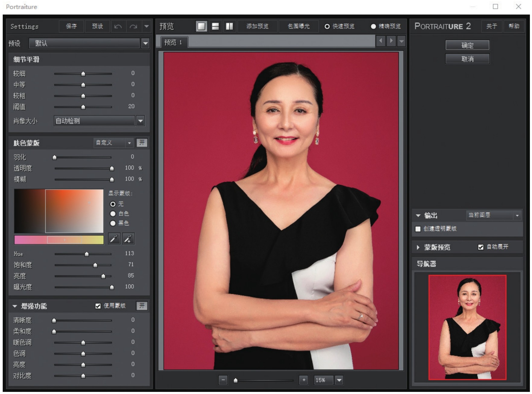Click the redo arrow icon in Settings

click(133, 27)
